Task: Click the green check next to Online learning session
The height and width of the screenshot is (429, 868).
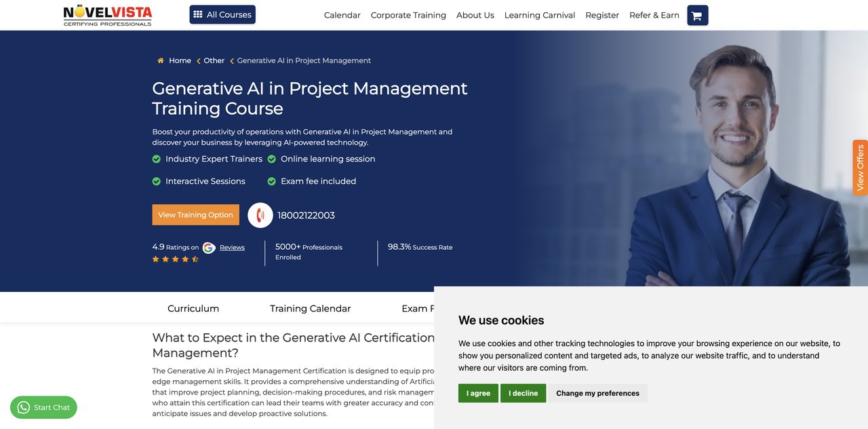Action: pos(272,159)
